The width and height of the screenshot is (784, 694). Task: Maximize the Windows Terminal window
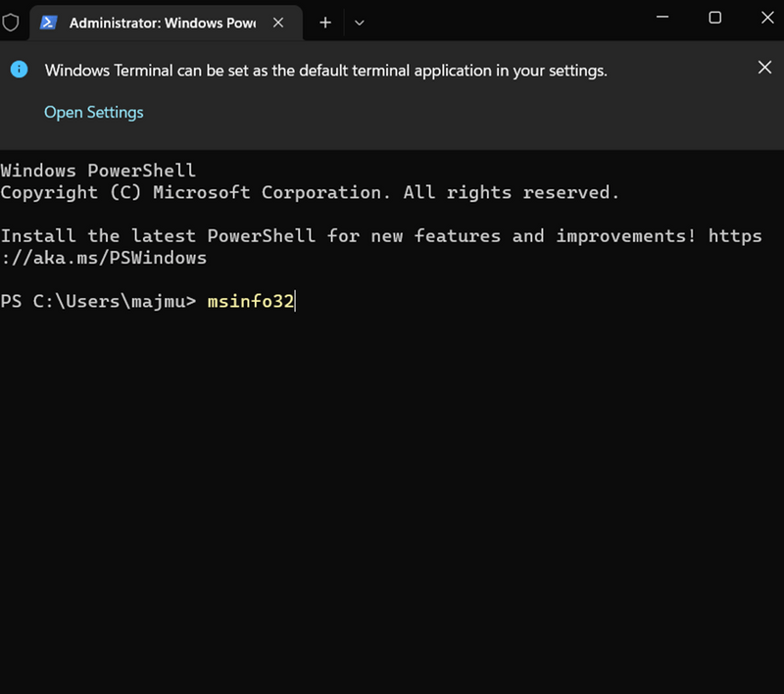coord(714,18)
